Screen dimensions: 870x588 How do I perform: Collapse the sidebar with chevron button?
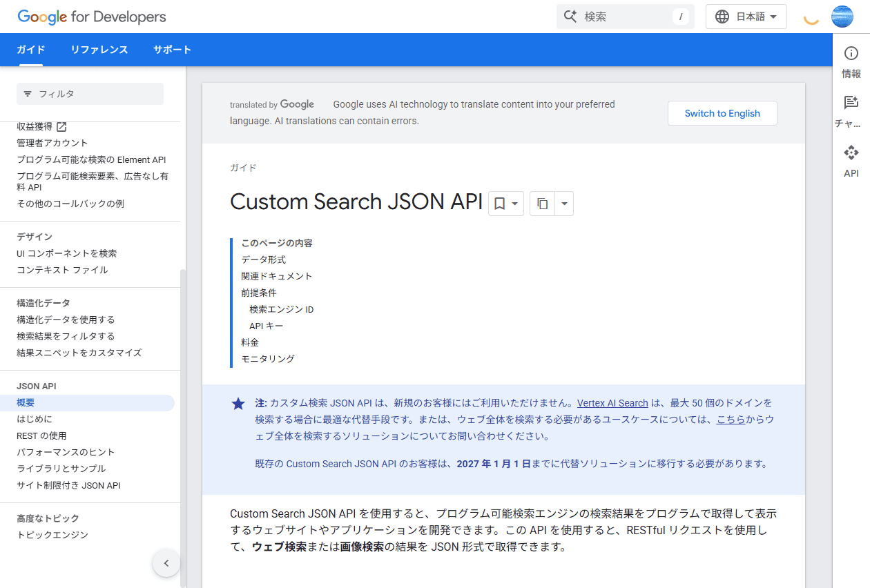(x=166, y=563)
